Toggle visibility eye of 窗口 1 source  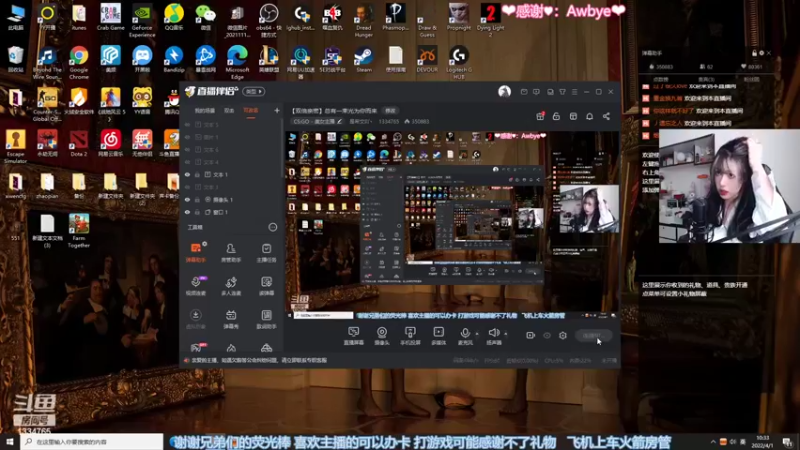tap(187, 212)
